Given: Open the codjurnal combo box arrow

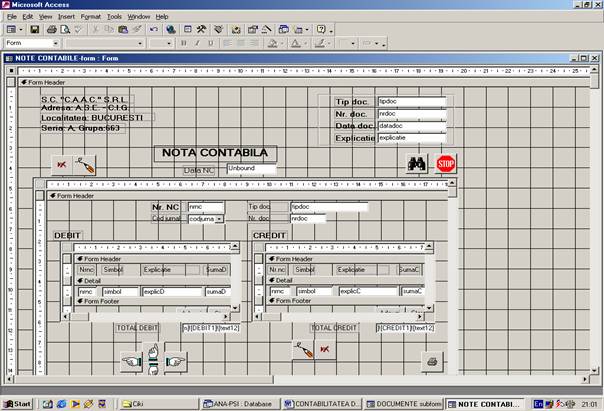Looking at the screenshot, I should [219, 219].
